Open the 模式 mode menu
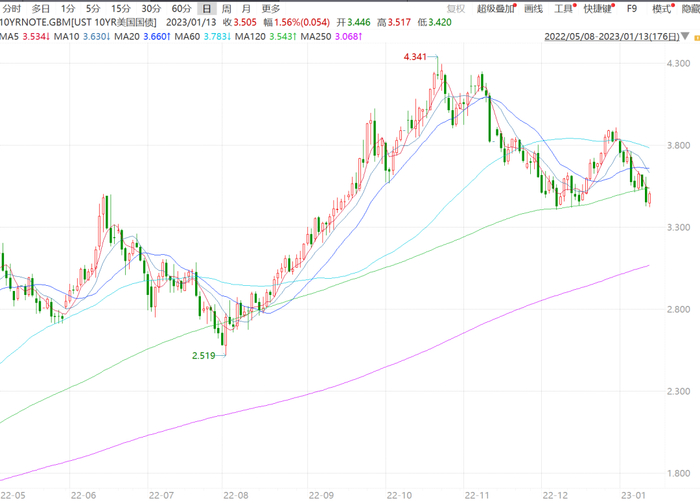The height and width of the screenshot is (503, 700). (662, 8)
